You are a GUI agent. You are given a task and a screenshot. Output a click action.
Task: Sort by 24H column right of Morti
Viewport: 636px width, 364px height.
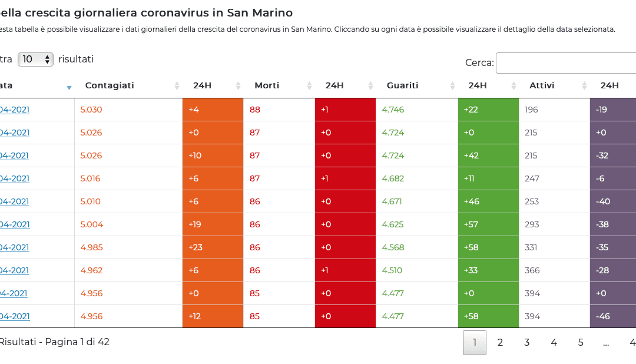370,86
